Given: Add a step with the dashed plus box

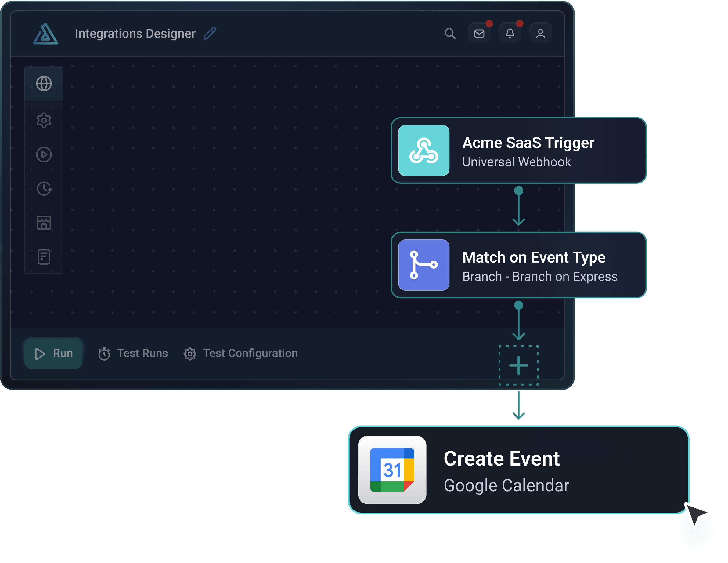Looking at the screenshot, I should coord(518,365).
